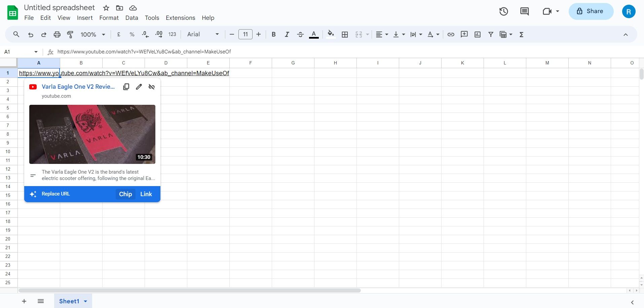The image size is (644, 308).
Task: Apply strikethrough formatting
Action: pos(300,34)
